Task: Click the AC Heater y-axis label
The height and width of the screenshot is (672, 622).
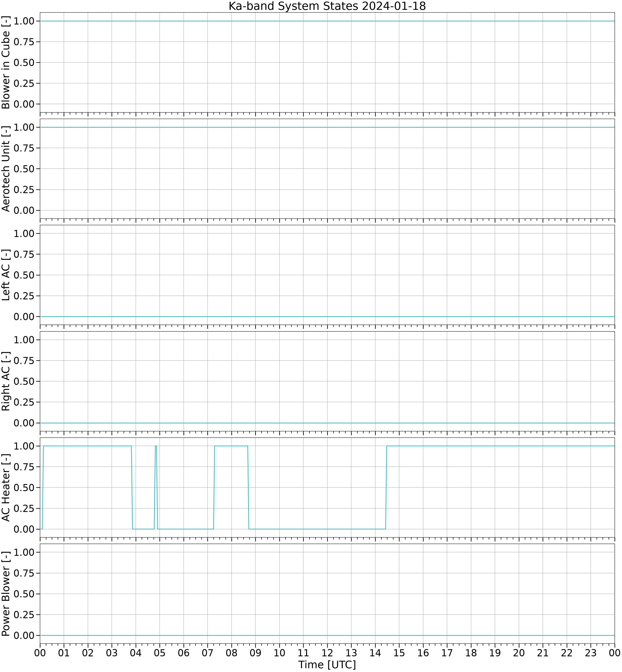Action: (x=6, y=487)
